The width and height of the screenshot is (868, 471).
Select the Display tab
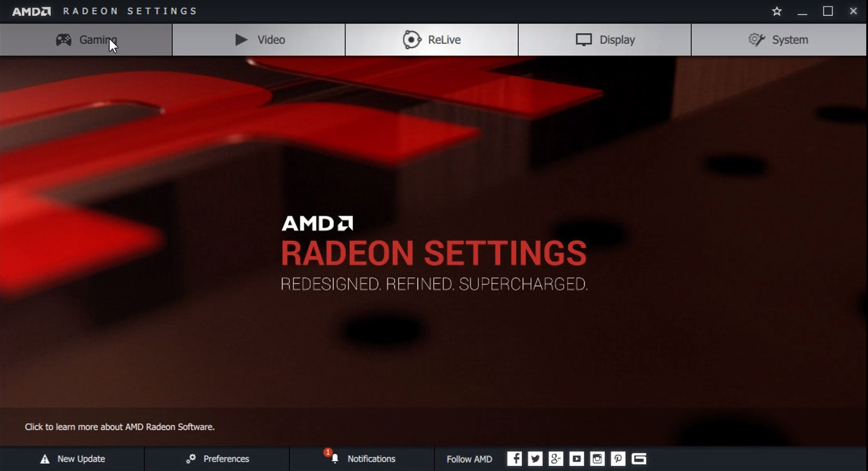(605, 40)
